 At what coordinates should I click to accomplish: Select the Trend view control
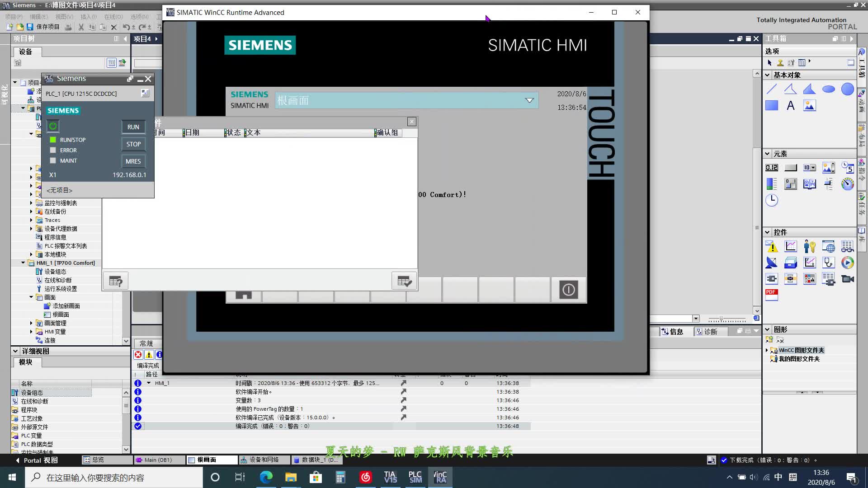pyautogui.click(x=790, y=247)
